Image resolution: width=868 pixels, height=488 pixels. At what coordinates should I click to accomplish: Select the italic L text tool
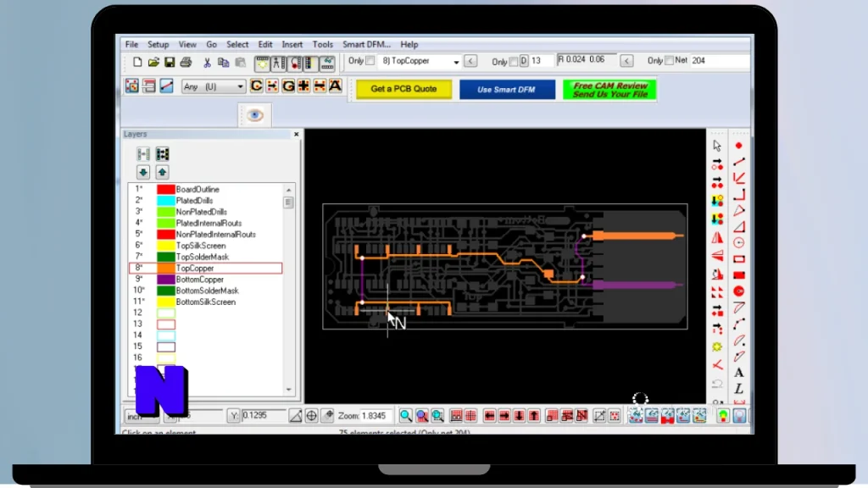click(x=738, y=388)
